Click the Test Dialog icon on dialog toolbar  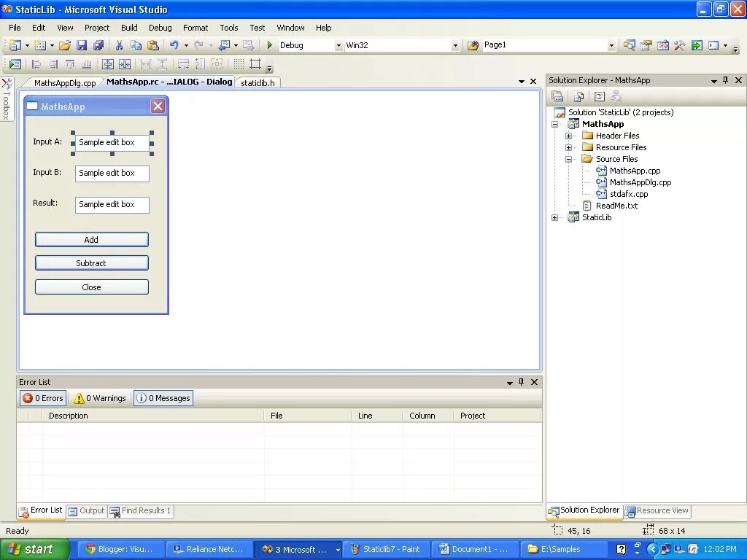(15, 64)
